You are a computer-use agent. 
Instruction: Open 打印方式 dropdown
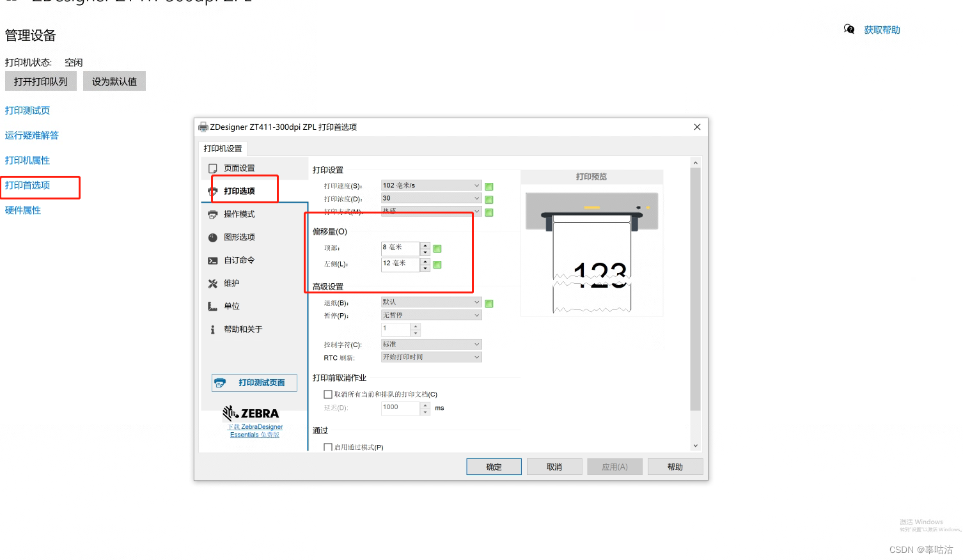pyautogui.click(x=432, y=211)
